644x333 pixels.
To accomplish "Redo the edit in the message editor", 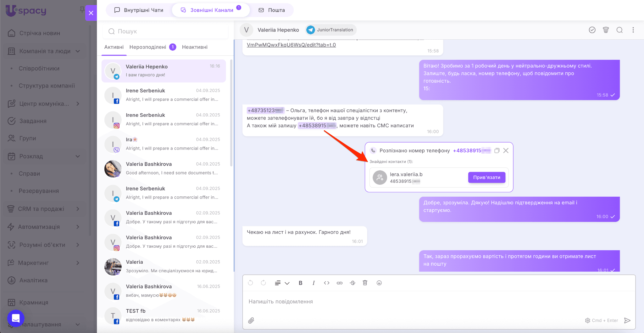I will pos(264,283).
